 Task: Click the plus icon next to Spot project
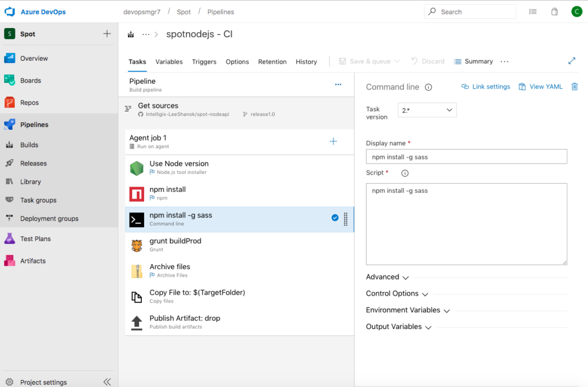(107, 34)
